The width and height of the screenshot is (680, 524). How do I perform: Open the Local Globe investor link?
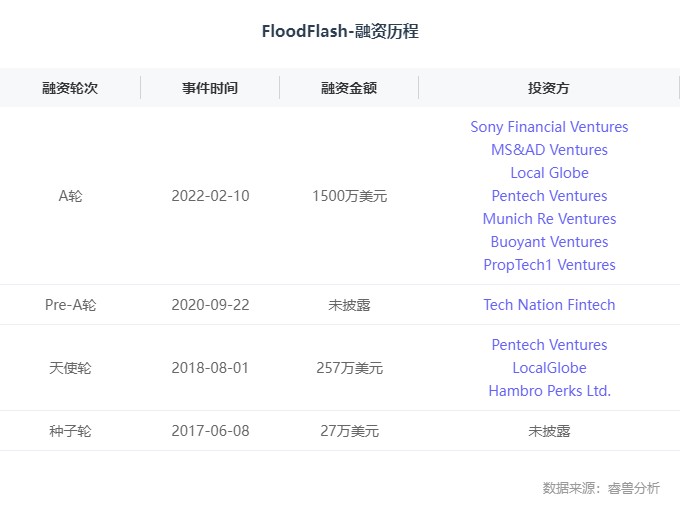[x=549, y=173]
